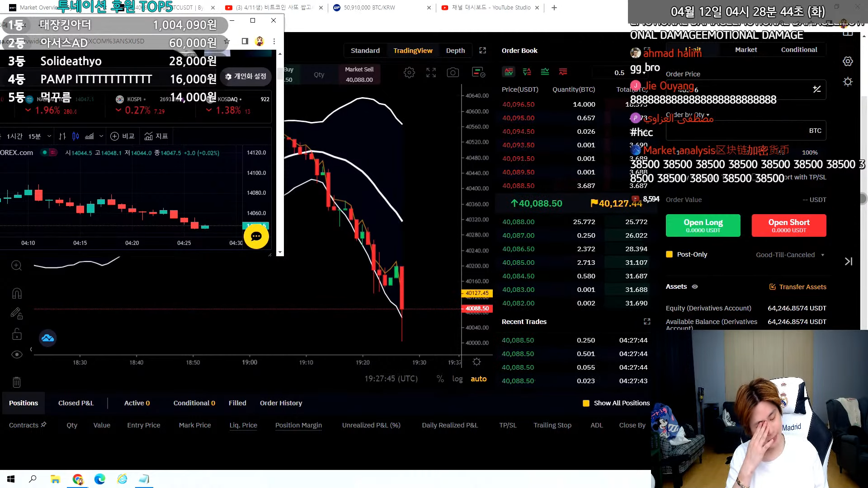Image resolution: width=868 pixels, height=488 pixels.
Task: Click the yellow chat bubble button
Action: (256, 236)
